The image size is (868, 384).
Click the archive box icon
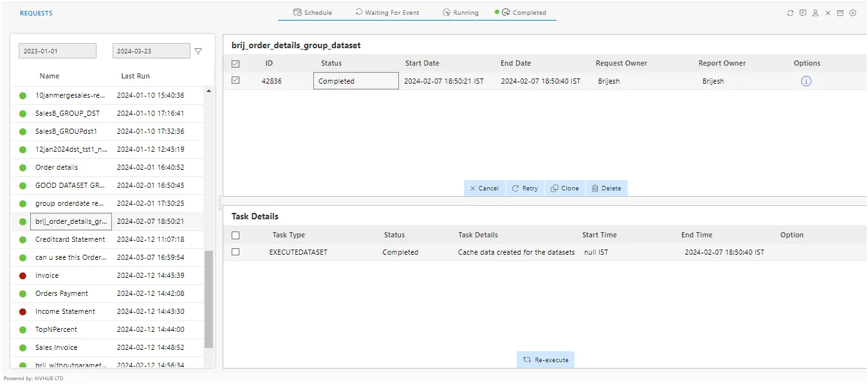840,13
